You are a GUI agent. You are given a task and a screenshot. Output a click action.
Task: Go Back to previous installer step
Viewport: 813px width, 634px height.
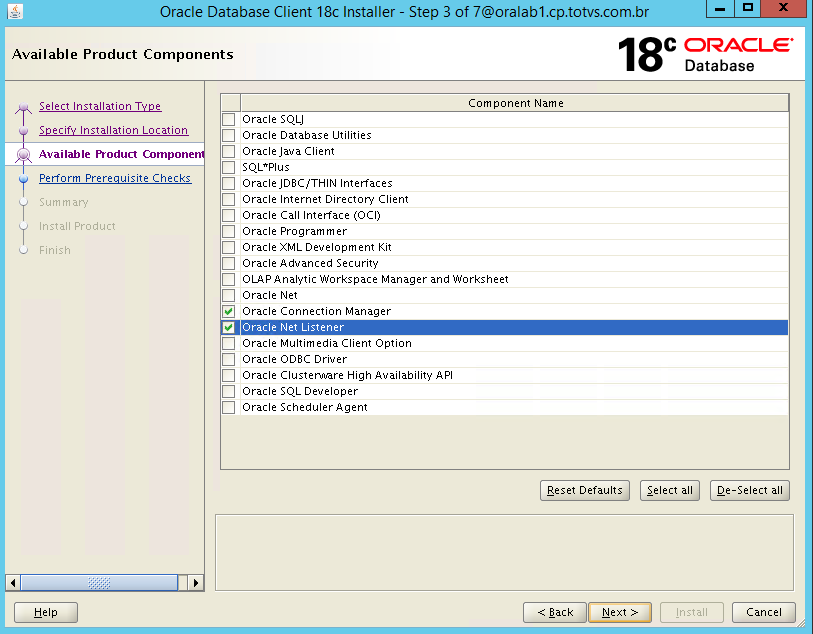555,612
